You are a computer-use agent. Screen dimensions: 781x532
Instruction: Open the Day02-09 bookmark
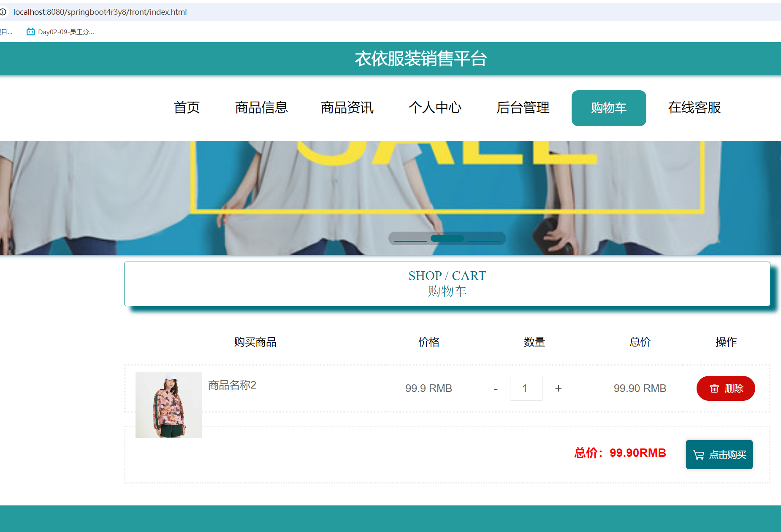click(60, 32)
